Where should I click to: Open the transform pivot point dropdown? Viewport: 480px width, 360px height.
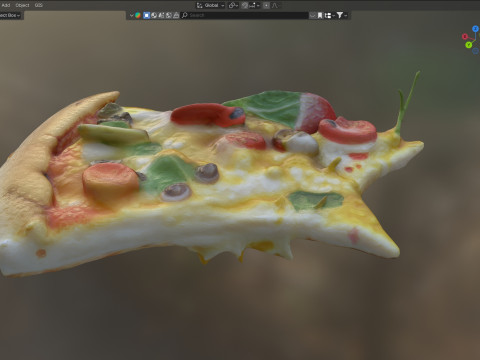pyautogui.click(x=233, y=5)
